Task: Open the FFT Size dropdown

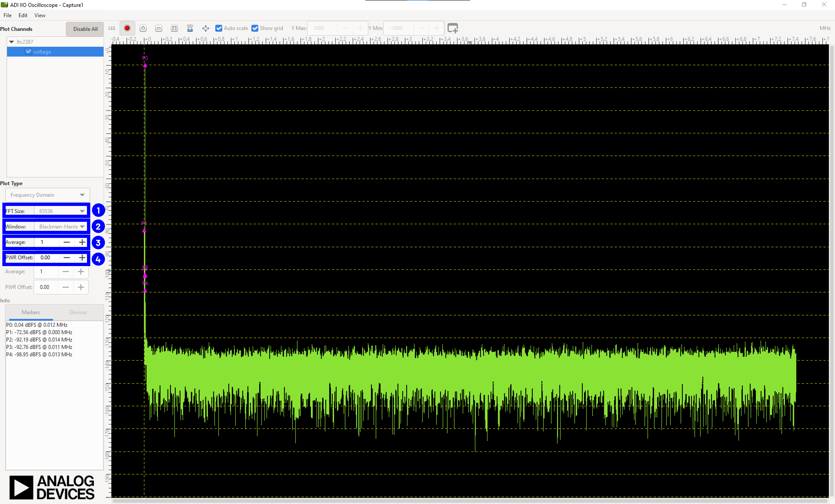Action: click(61, 211)
